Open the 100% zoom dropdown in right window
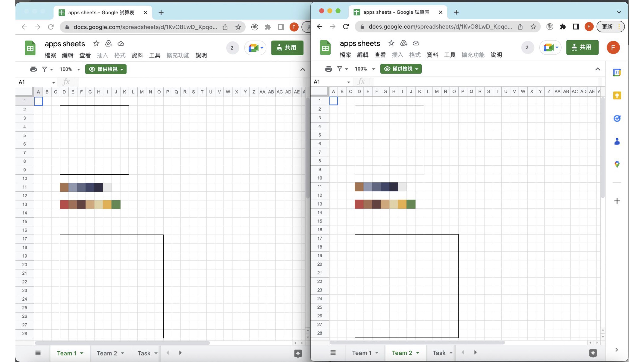The width and height of the screenshot is (644, 362). [x=365, y=69]
